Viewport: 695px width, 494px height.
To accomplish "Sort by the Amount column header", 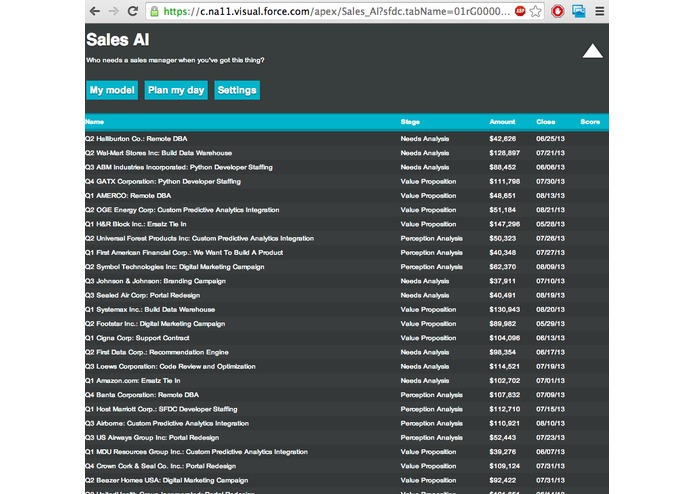I will pos(502,122).
